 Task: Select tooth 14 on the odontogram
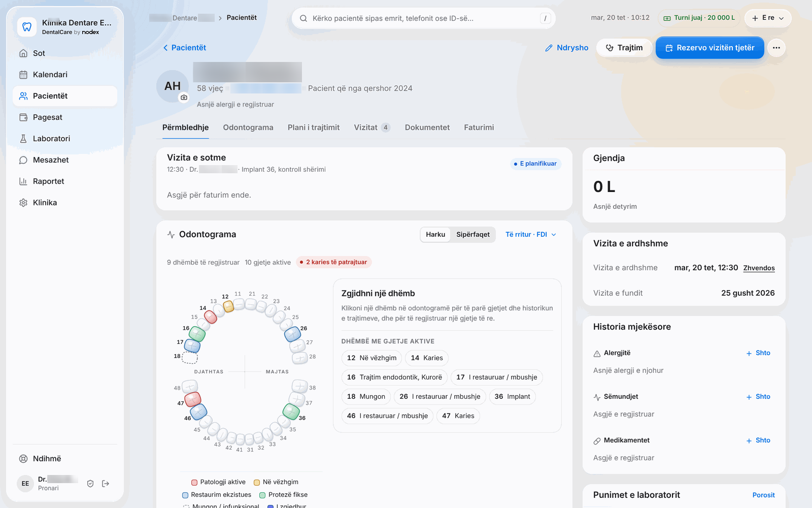210,316
